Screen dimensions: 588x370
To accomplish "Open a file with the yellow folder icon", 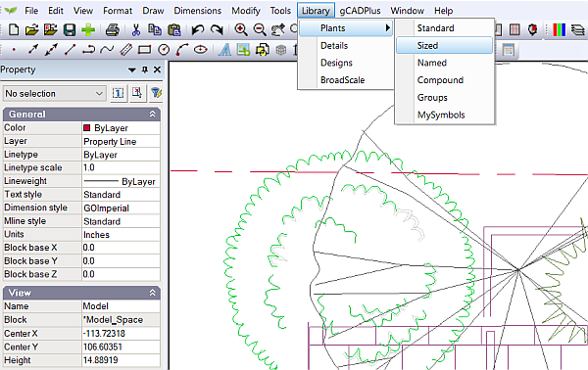I will tap(32, 29).
